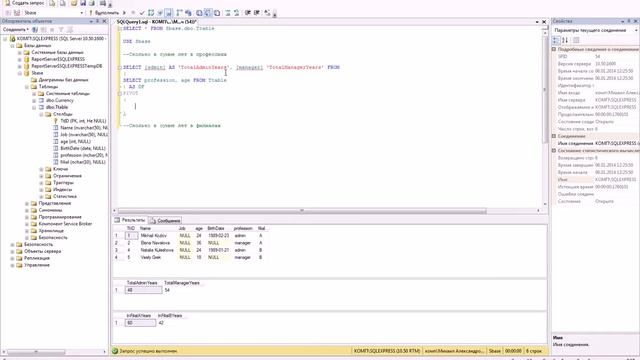Open the Сообщения (Messages) tab
The width and height of the screenshot is (640, 360).
(165, 220)
